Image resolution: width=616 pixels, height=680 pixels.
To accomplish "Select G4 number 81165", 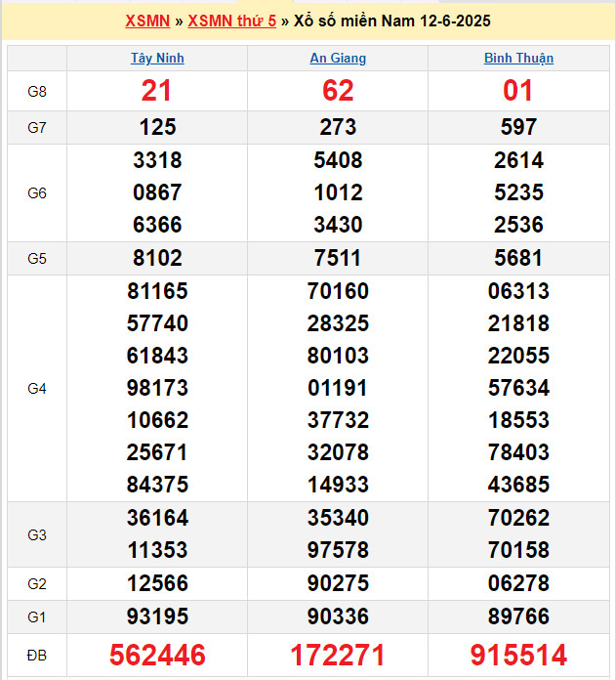I will click(x=157, y=291).
